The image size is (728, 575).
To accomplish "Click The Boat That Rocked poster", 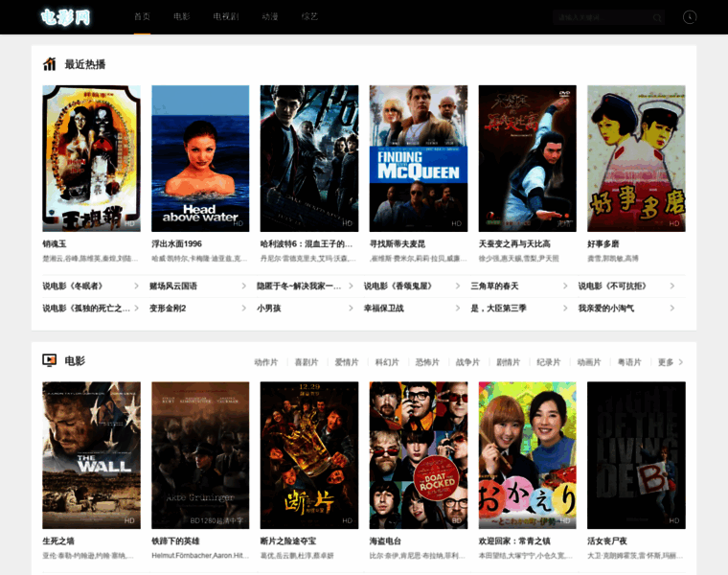I will (419, 455).
